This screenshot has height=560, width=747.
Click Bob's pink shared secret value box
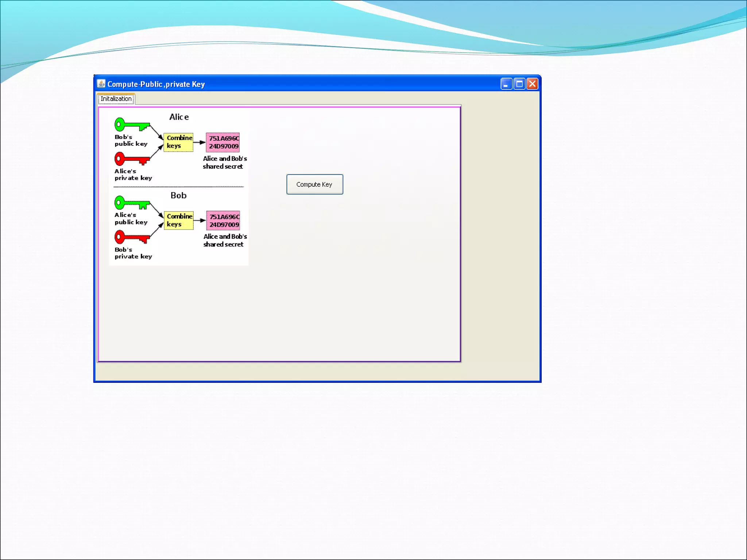coord(223,221)
